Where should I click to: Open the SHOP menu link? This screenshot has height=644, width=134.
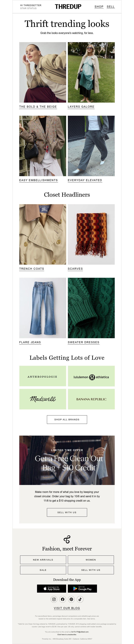pyautogui.click(x=99, y=7)
